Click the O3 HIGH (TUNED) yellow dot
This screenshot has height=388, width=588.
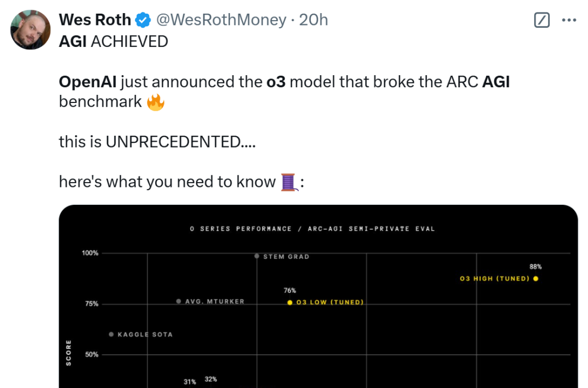536,278
